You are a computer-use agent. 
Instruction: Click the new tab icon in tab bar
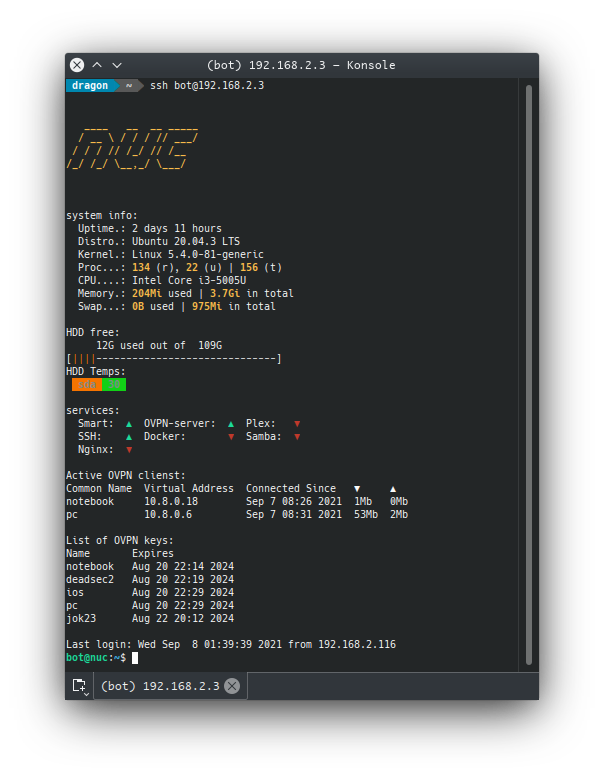(x=79, y=686)
